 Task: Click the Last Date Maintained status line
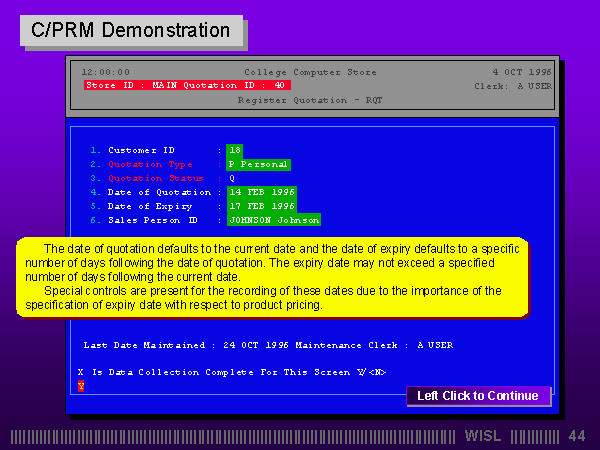268,345
